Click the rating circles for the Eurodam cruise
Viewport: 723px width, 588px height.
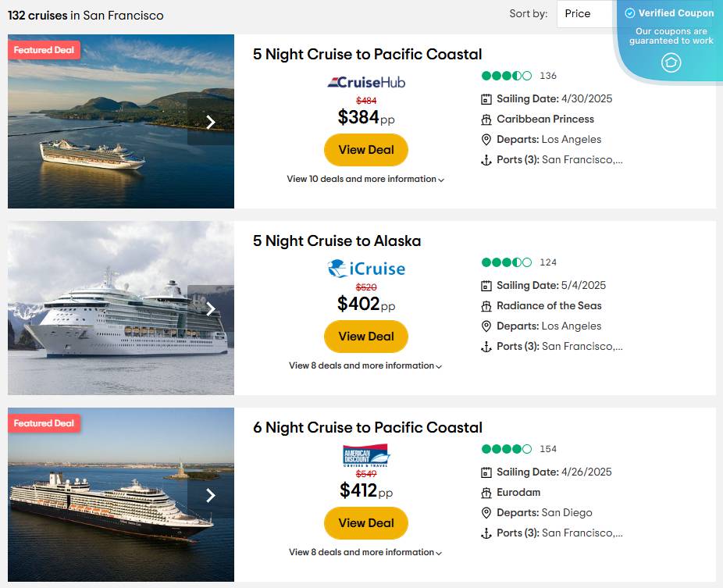[x=507, y=449]
